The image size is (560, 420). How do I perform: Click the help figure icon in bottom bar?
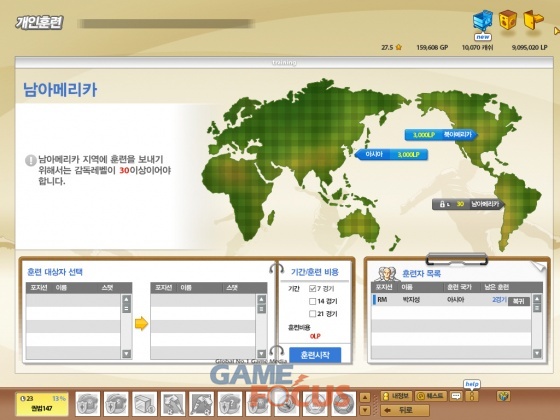click(472, 396)
